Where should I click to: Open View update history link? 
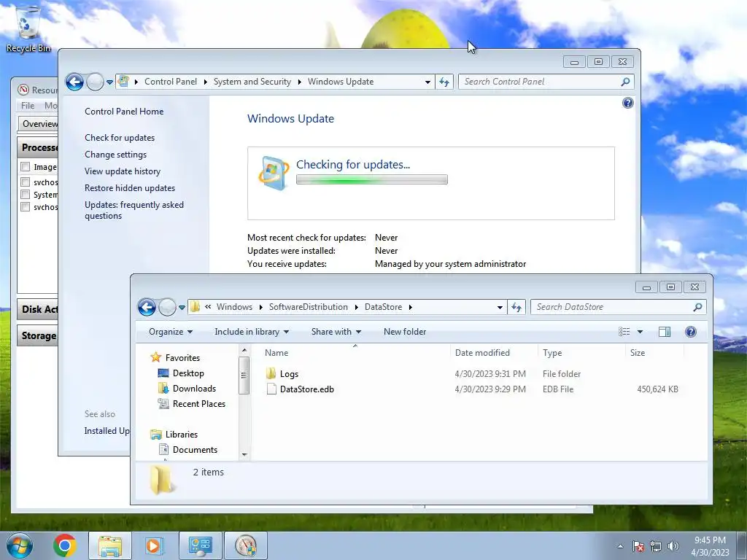123,171
